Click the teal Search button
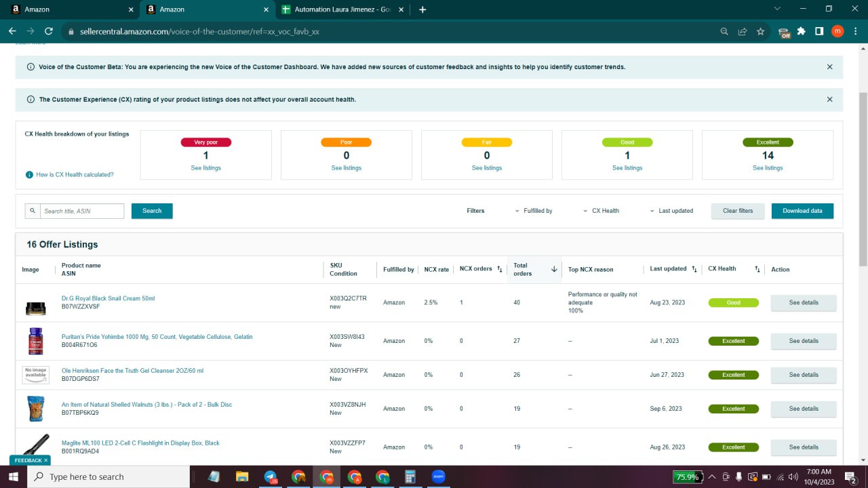This screenshot has height=488, width=868. [x=152, y=211]
